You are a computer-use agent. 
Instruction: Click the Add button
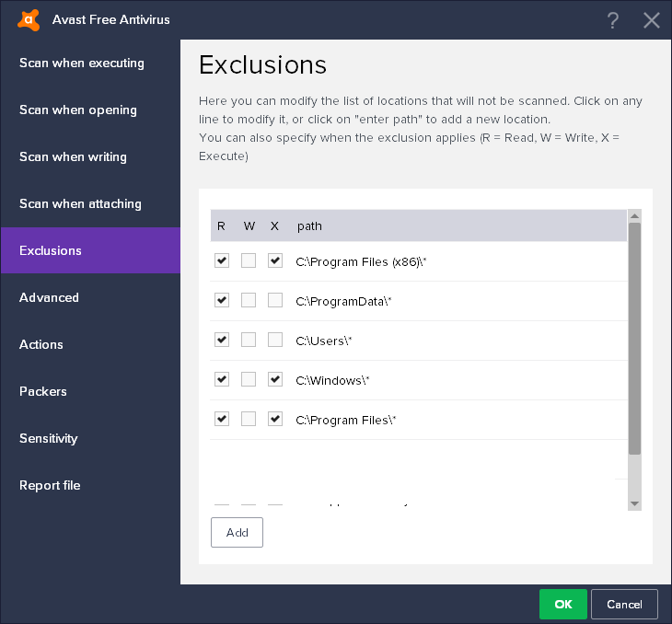[237, 533]
